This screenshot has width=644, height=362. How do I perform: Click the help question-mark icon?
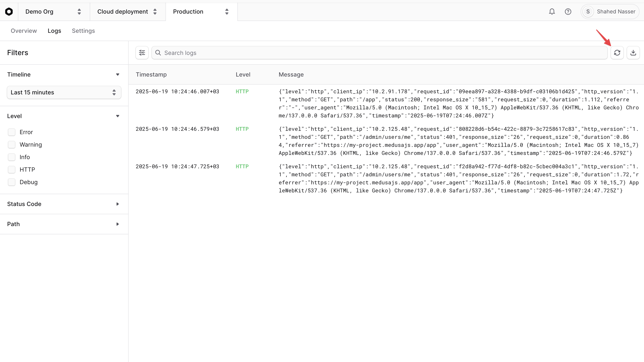click(568, 11)
